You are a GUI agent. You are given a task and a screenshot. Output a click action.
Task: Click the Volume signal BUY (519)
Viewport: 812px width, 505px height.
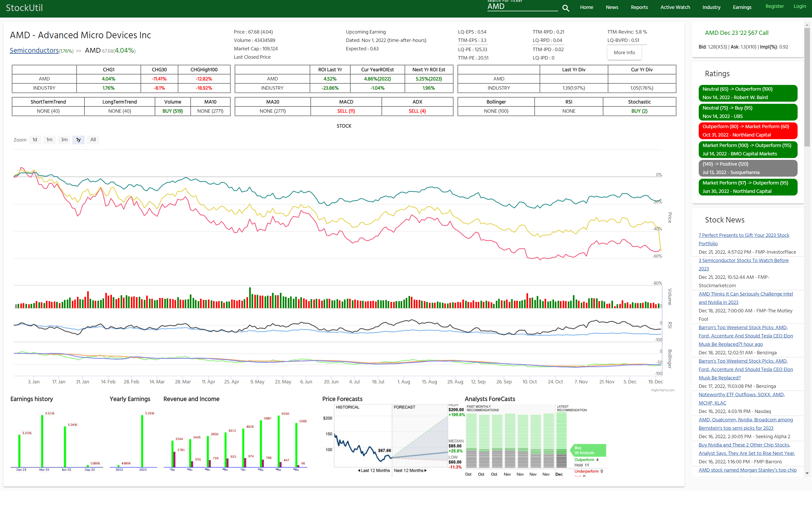(x=173, y=111)
